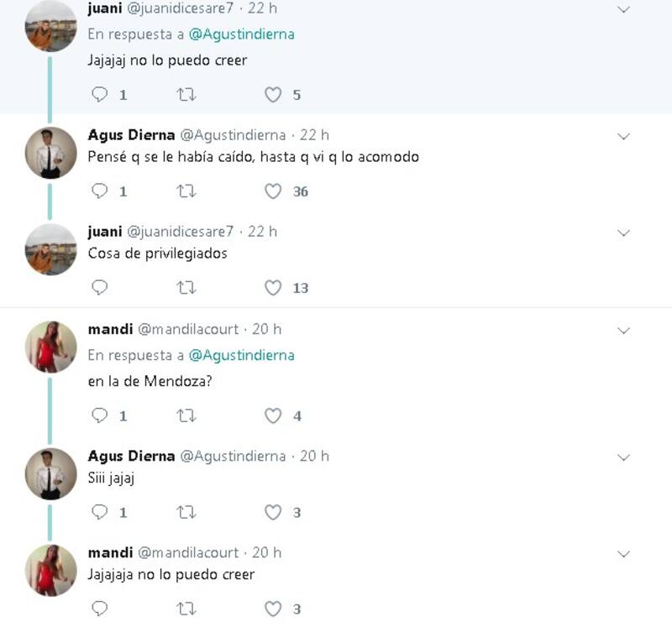672x627 pixels.
Task: Like the "Siii jajaj" tweet
Action: 273,512
